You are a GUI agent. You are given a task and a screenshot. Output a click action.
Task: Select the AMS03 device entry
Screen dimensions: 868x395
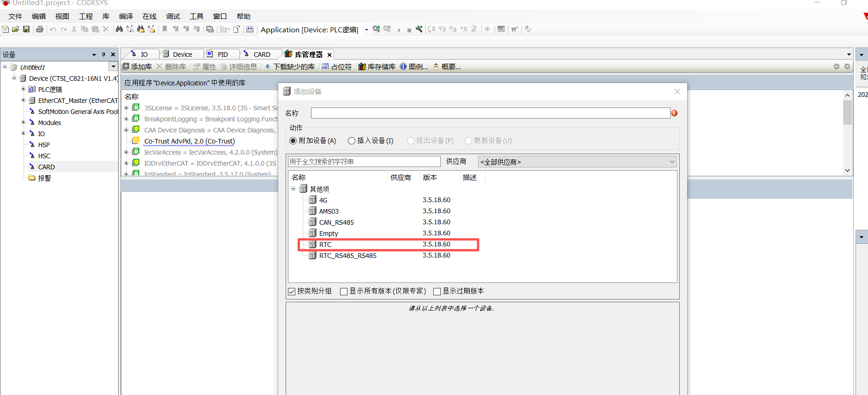coord(329,211)
